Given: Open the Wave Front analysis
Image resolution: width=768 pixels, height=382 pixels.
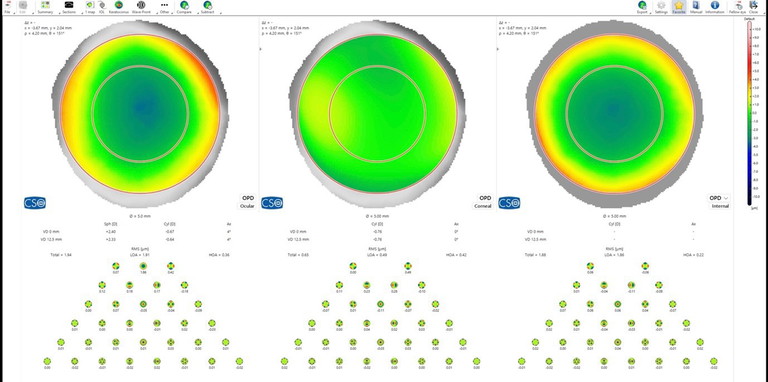Looking at the screenshot, I should 141,6.
